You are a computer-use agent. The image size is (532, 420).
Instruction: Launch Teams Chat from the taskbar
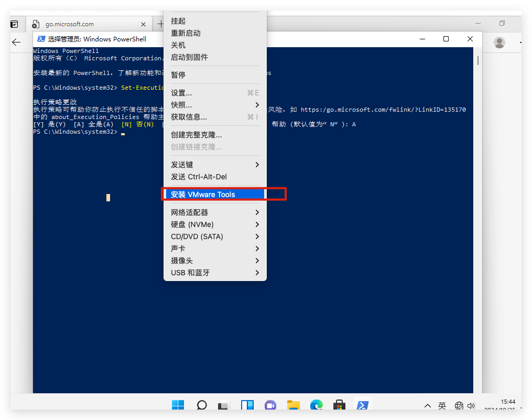pyautogui.click(x=270, y=405)
